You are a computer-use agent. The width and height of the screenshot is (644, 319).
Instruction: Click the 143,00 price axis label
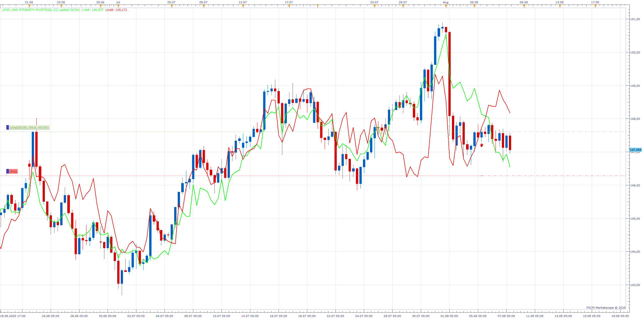[635, 285]
